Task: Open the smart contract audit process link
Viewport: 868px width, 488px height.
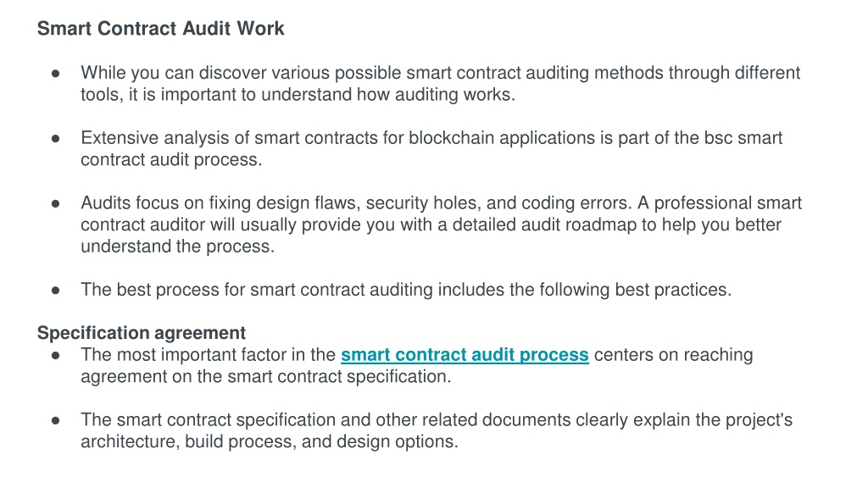Action: 465,355
